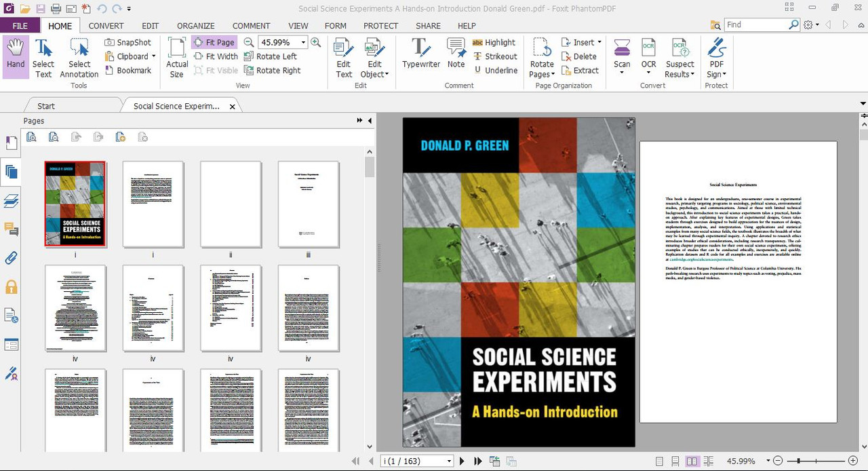The height and width of the screenshot is (471, 868).
Task: Toggle facing pages view
Action: pos(692,461)
